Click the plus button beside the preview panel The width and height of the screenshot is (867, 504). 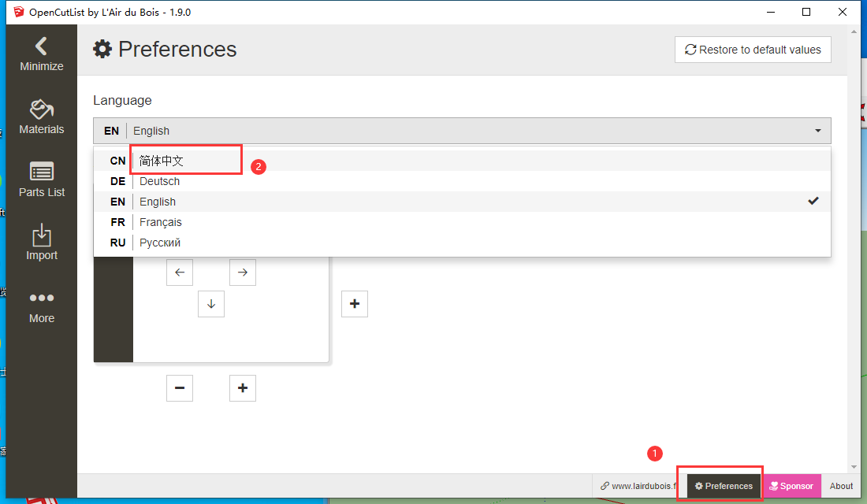point(355,304)
